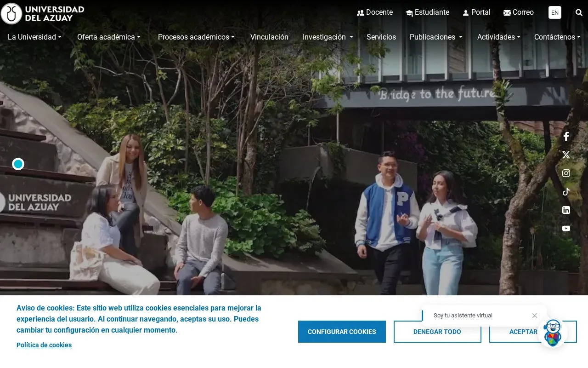Click the Universidad del Azuay logo
The height and width of the screenshot is (368, 588).
(x=43, y=13)
